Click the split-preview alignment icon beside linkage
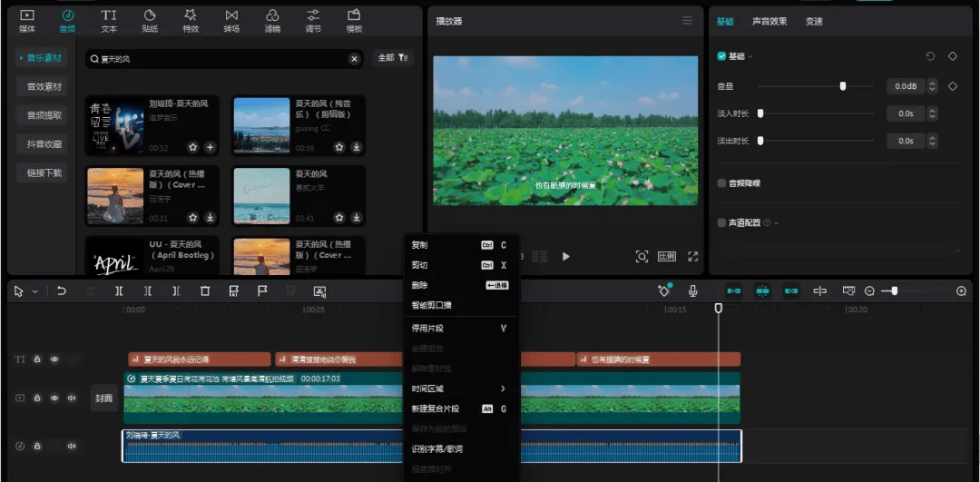This screenshot has width=980, height=482. click(820, 290)
